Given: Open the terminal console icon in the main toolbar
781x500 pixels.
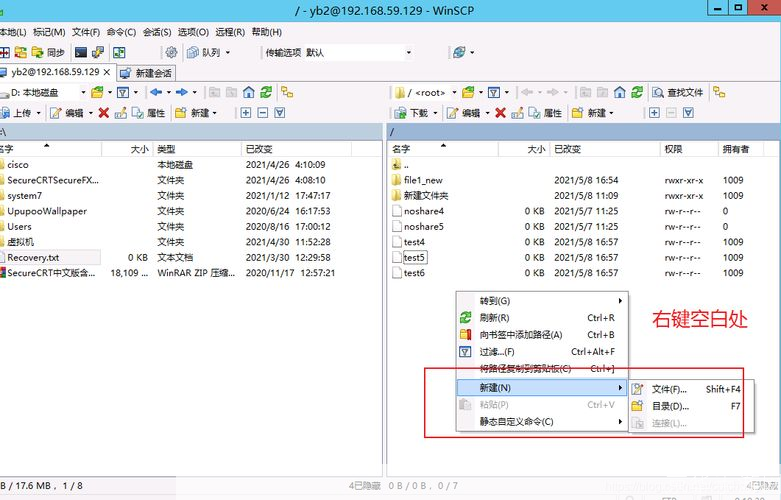Looking at the screenshot, I should tap(81, 52).
